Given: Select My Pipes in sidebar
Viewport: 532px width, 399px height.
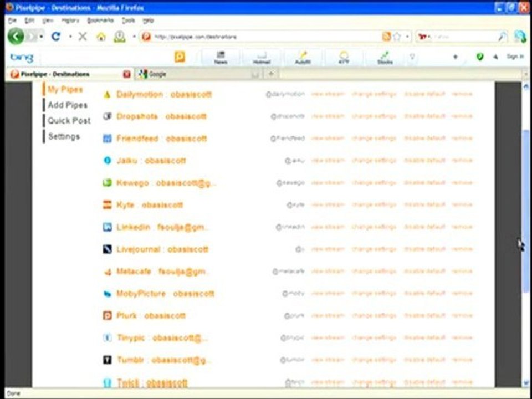Looking at the screenshot, I should (x=65, y=90).
